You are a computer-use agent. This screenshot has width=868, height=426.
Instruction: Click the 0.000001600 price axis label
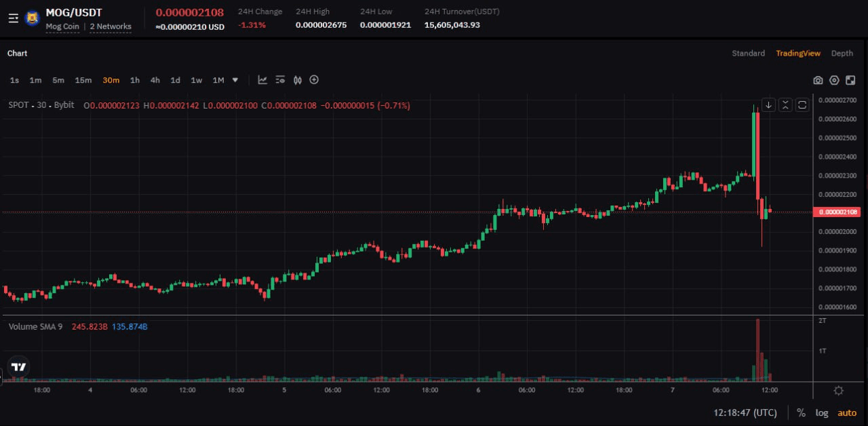[x=837, y=307]
